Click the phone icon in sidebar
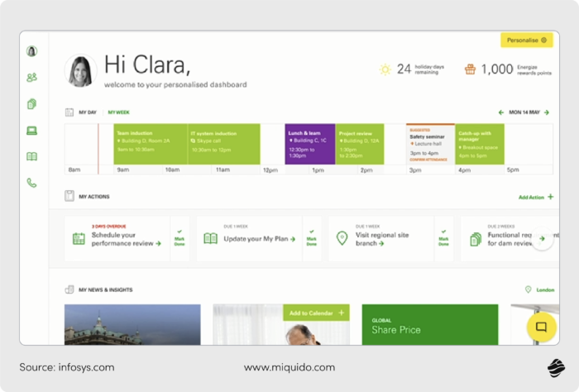Image resolution: width=579 pixels, height=392 pixels. coord(31,183)
